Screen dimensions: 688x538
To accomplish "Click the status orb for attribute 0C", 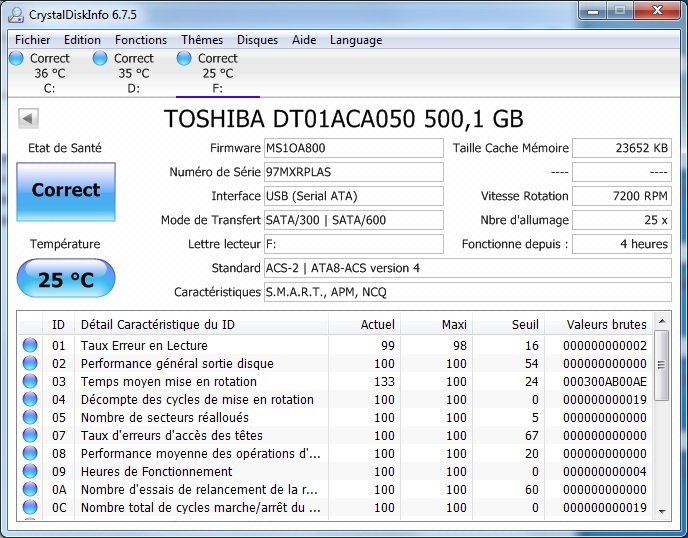I will 30,507.
